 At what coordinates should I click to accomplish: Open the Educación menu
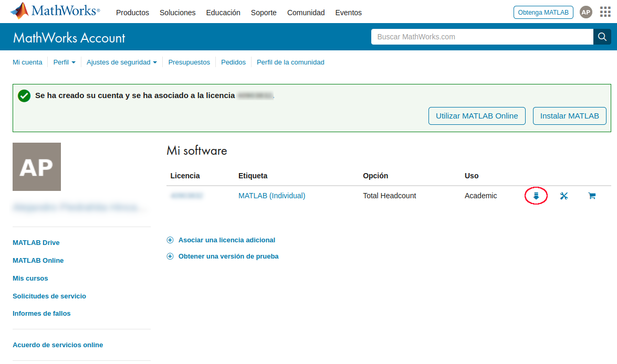coord(223,13)
